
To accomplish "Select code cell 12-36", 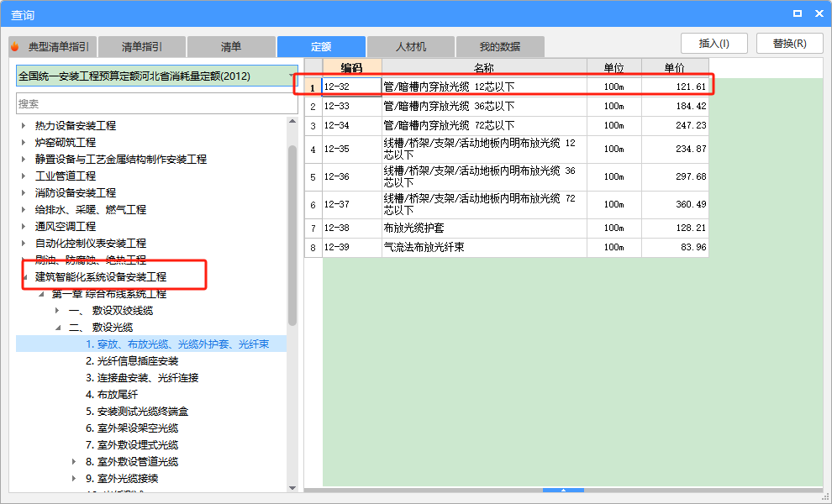I will pos(352,176).
